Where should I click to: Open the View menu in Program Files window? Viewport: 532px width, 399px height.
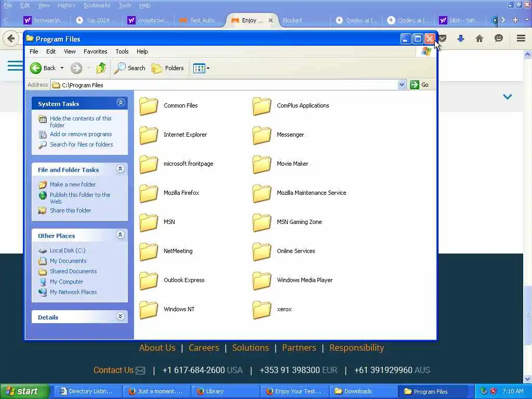click(70, 51)
